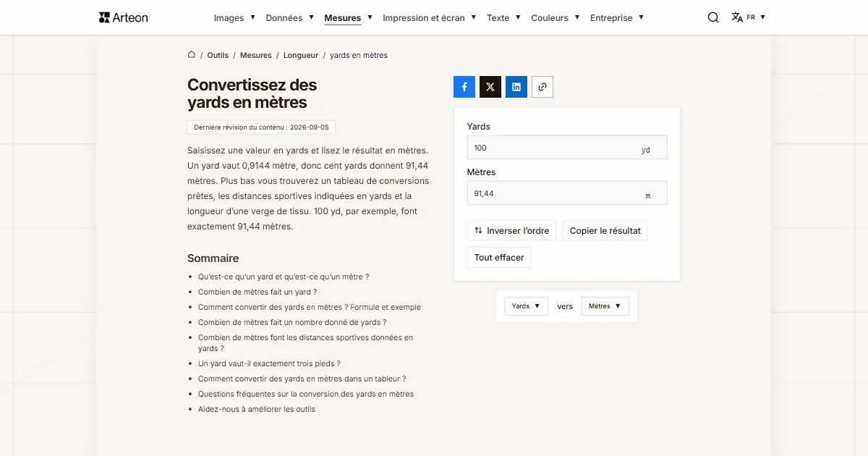Share the page on X

pyautogui.click(x=490, y=87)
